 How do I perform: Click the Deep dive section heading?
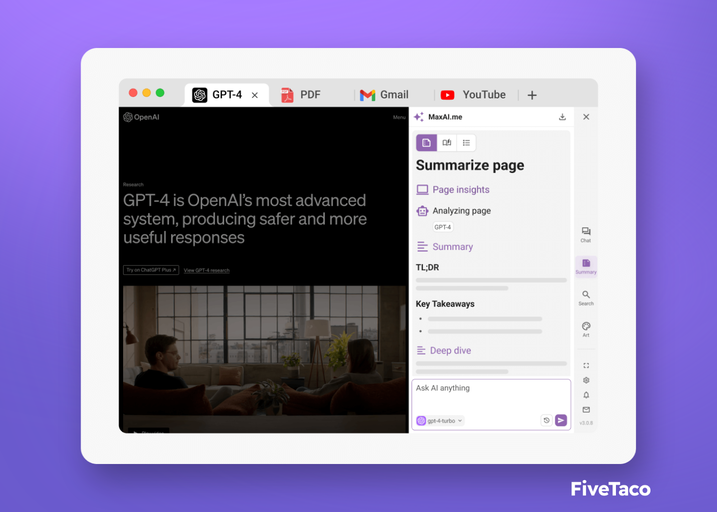450,351
